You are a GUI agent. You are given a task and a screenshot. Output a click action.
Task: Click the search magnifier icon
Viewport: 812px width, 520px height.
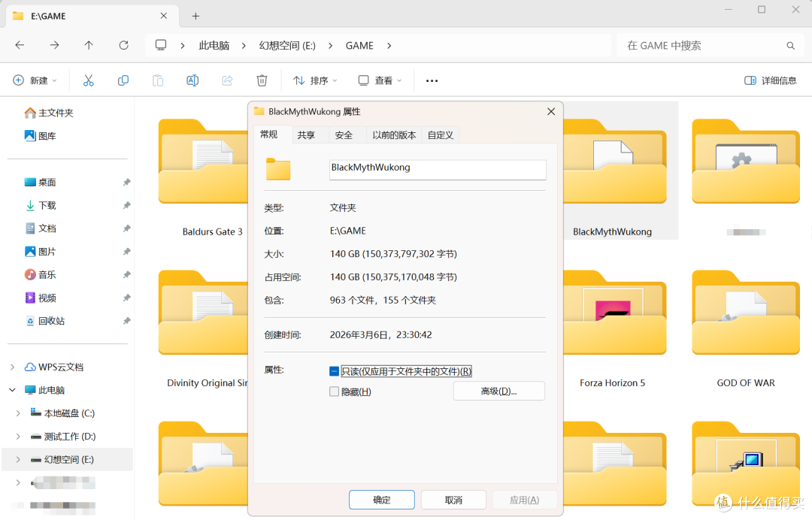click(791, 46)
